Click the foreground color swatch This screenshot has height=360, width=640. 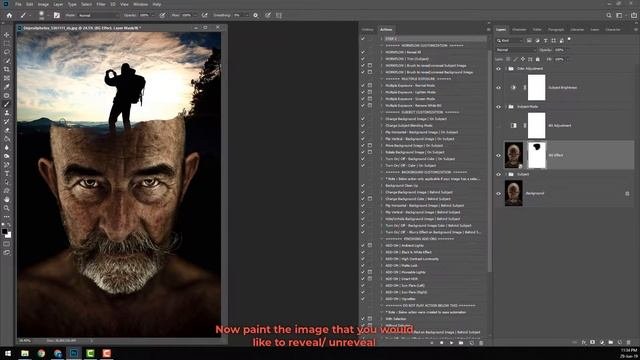4,231
